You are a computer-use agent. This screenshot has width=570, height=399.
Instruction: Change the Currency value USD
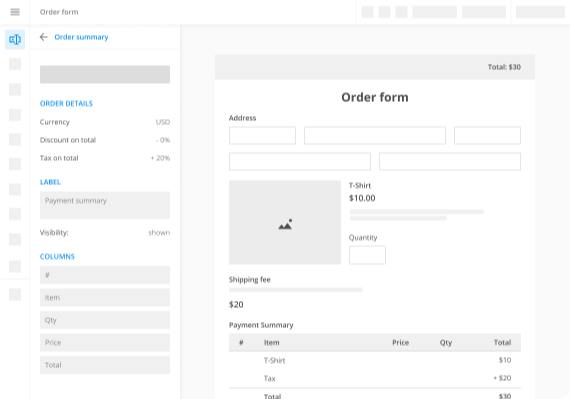coord(163,122)
